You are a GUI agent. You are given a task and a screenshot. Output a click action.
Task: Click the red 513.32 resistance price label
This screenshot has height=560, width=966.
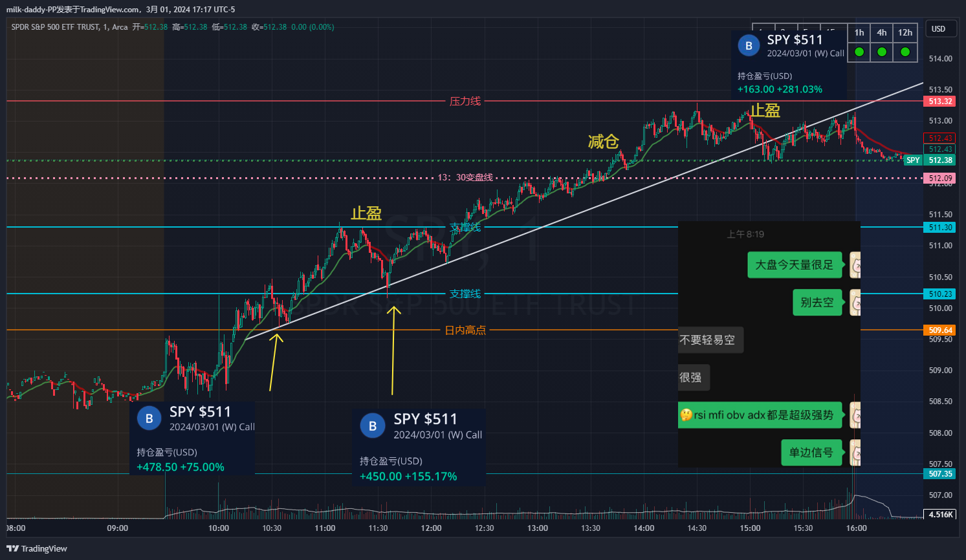tap(940, 102)
